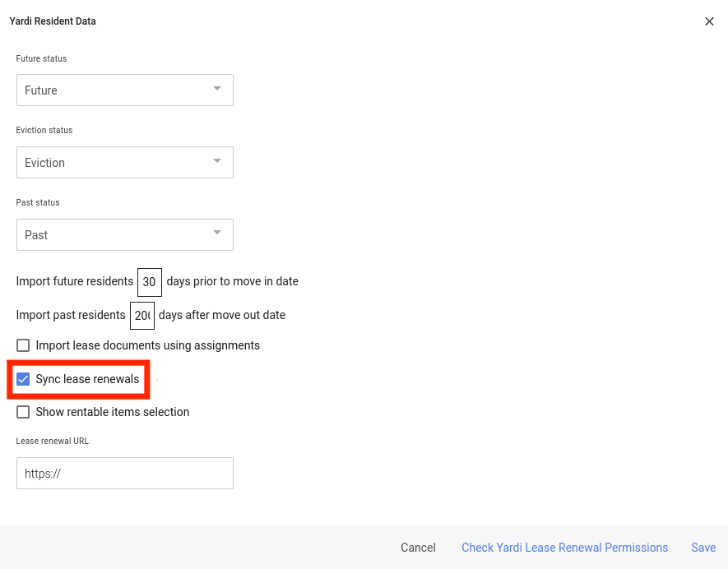Click the future residents days field
Image resolution: width=728 pixels, height=569 pixels.
150,281
